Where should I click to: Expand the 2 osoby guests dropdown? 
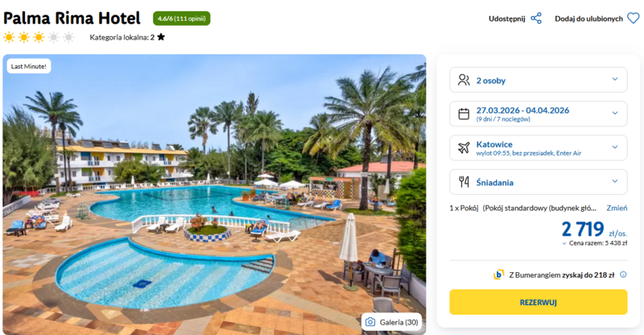coord(538,80)
